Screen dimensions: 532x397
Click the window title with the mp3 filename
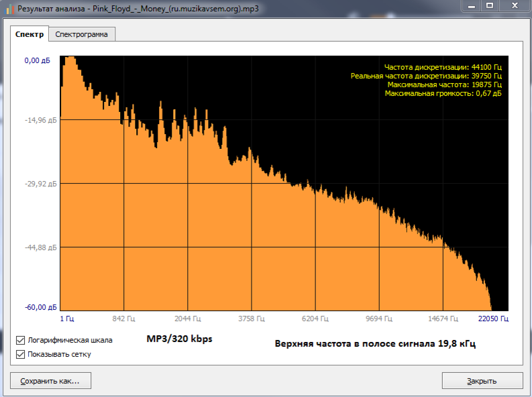[138, 9]
